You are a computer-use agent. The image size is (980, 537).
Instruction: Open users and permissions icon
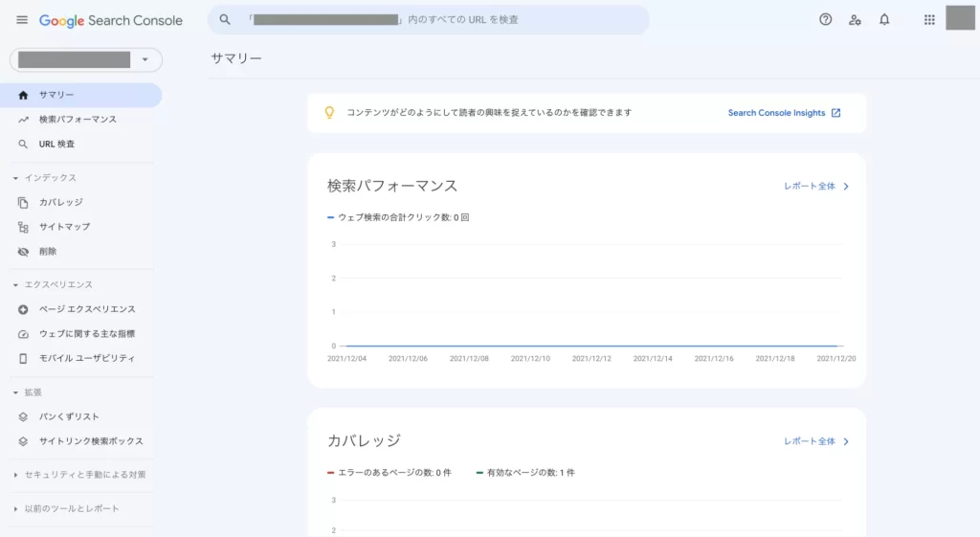(x=855, y=20)
